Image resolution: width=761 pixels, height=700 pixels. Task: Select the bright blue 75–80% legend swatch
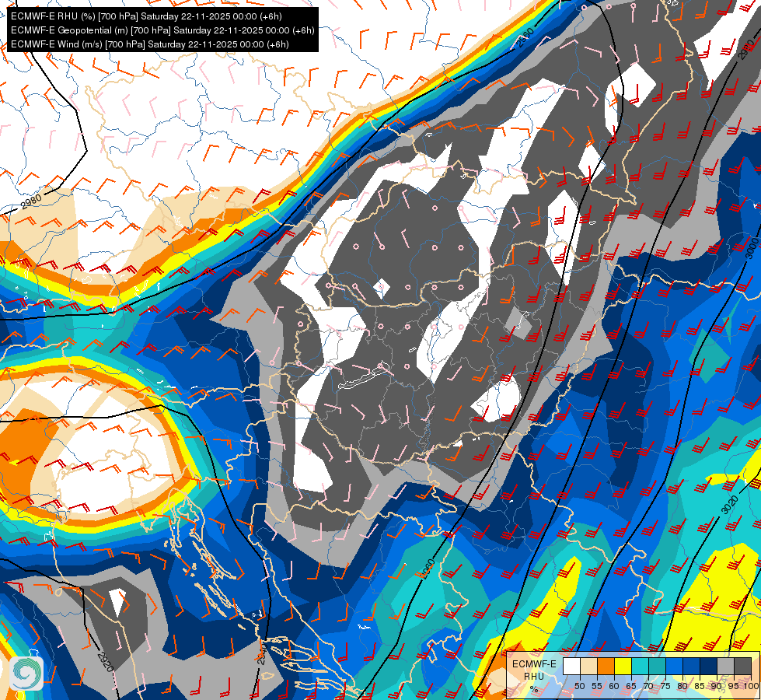[675, 666]
